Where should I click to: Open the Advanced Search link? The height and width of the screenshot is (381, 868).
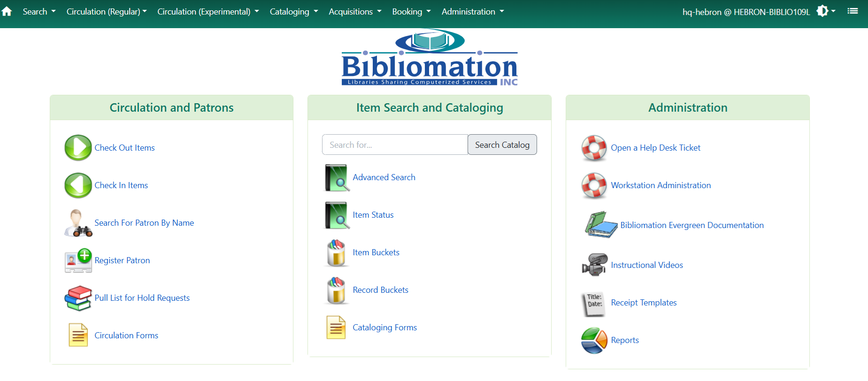pyautogui.click(x=384, y=177)
